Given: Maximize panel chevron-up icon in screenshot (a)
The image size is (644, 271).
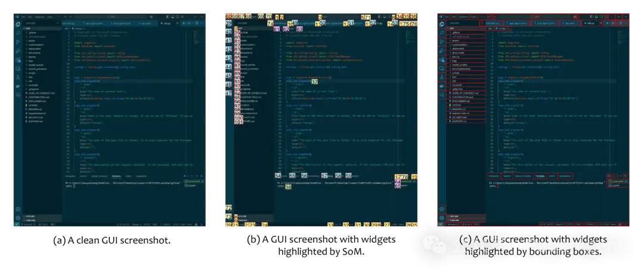Looking at the screenshot, I should coord(197,176).
